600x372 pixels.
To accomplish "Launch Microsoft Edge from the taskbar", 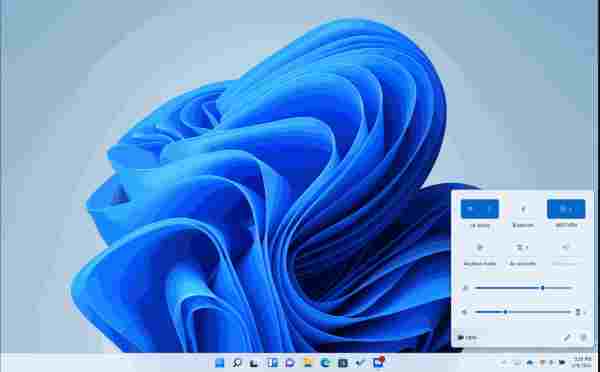I will coord(325,363).
